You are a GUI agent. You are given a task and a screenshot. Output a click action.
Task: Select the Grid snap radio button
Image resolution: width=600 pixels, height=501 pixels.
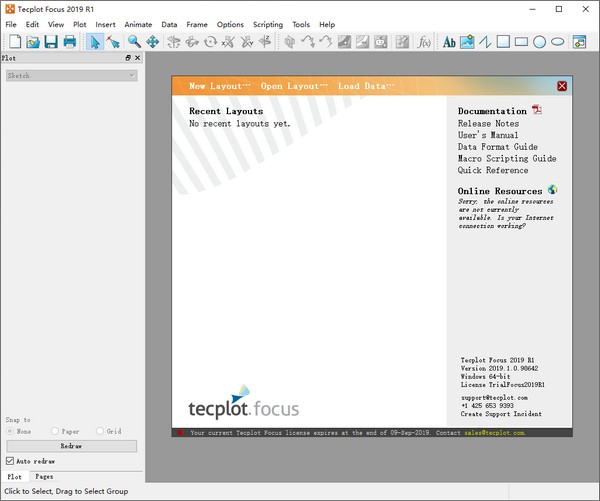pyautogui.click(x=100, y=431)
